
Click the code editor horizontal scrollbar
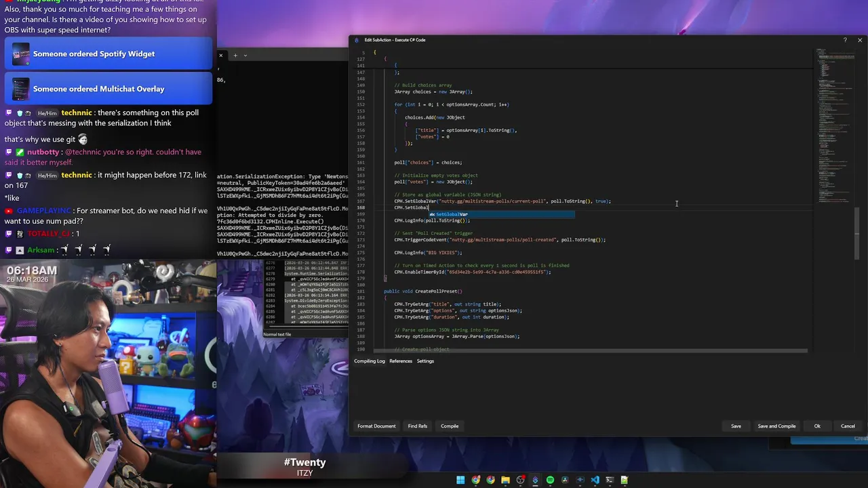pos(590,350)
